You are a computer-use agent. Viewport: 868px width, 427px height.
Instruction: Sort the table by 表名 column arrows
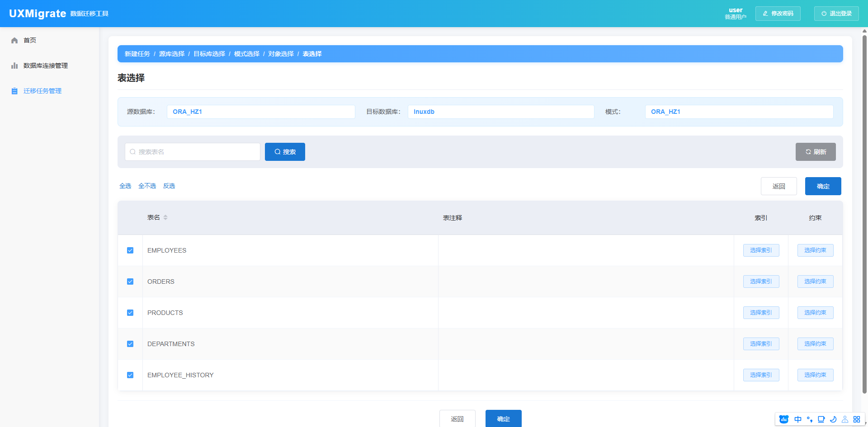pos(165,218)
